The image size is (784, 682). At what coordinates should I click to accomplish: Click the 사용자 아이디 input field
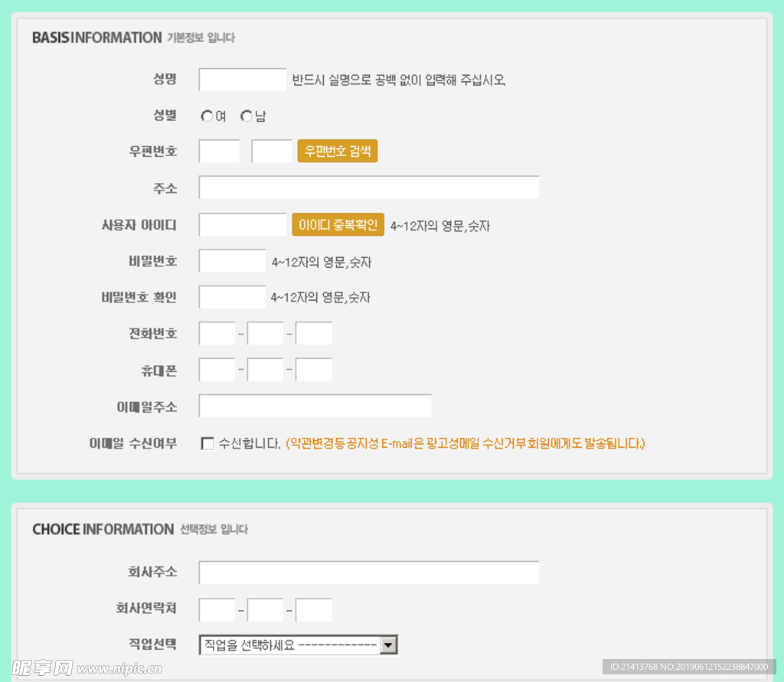242,225
